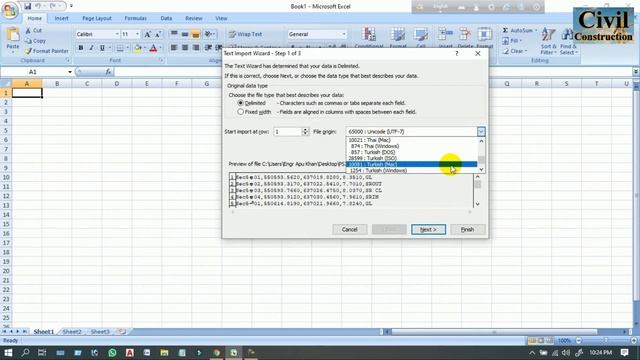This screenshot has width=640, height=360.
Task: Center text horizontally in cell
Action: [185, 48]
